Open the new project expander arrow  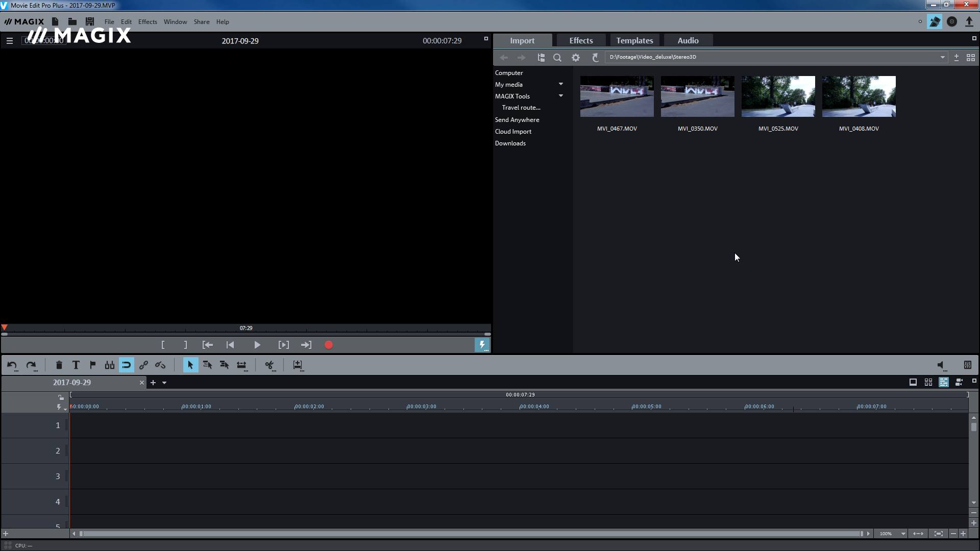coord(163,382)
